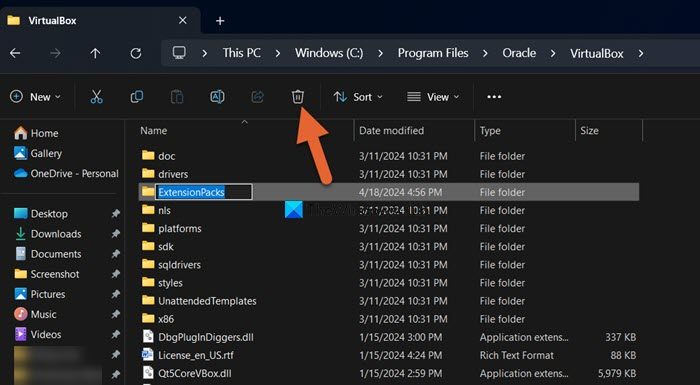Select This PC in the address bar
The image size is (700, 385).
[x=242, y=53]
